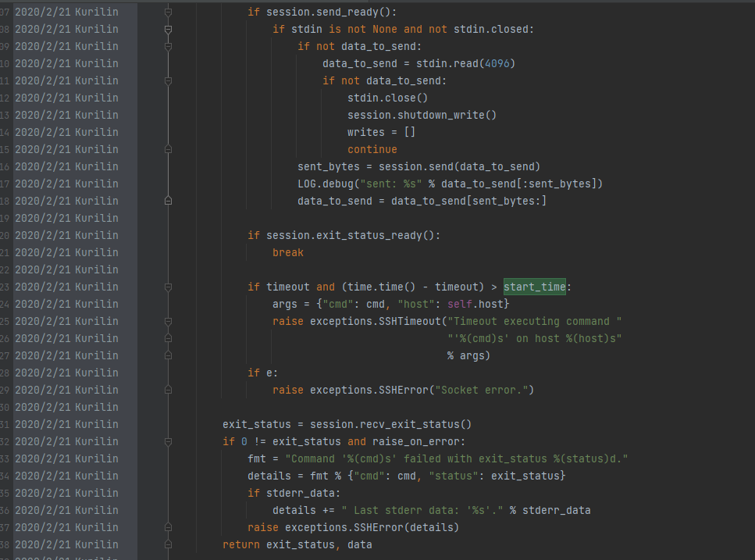Click fold end marker on 'return exit_status, data' line
This screenshot has width=755, height=560.
point(168,544)
